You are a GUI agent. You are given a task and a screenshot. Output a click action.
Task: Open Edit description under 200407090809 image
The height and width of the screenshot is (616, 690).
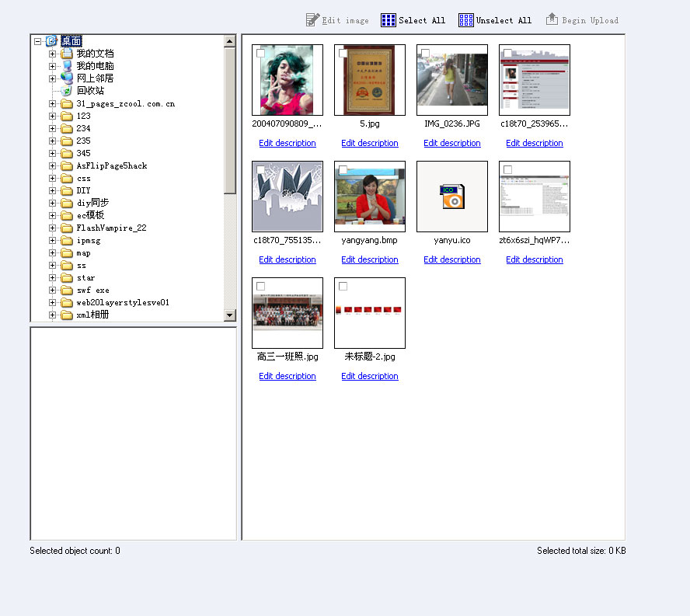287,143
